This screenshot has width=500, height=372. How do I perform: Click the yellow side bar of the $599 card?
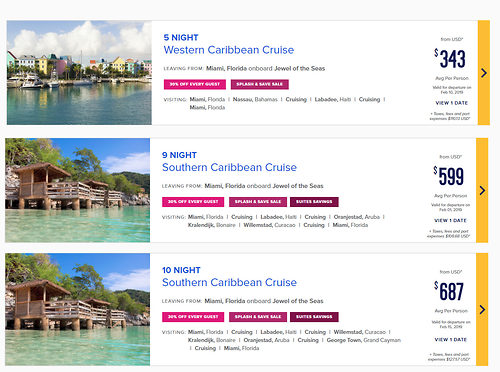tap(482, 190)
